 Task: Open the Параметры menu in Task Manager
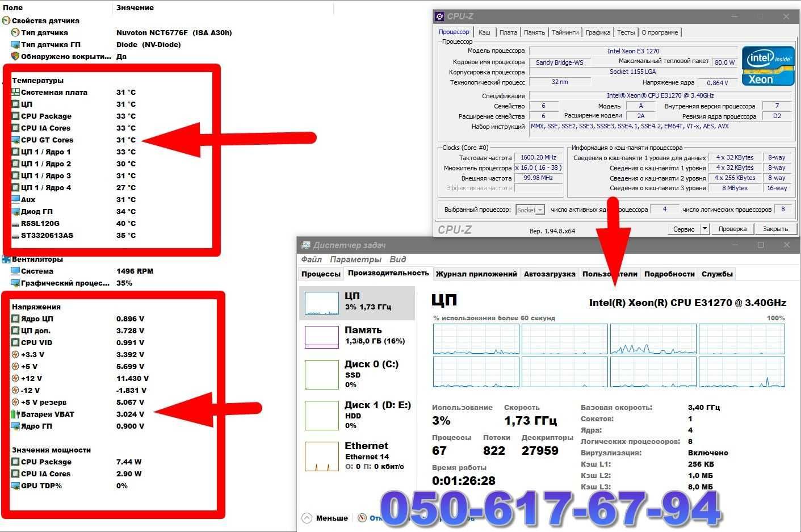point(355,259)
